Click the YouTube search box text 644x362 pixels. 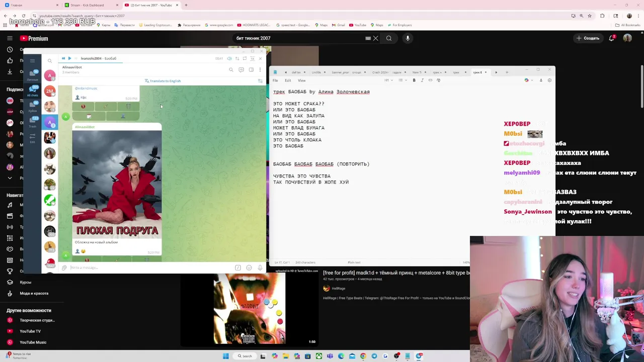click(254, 38)
